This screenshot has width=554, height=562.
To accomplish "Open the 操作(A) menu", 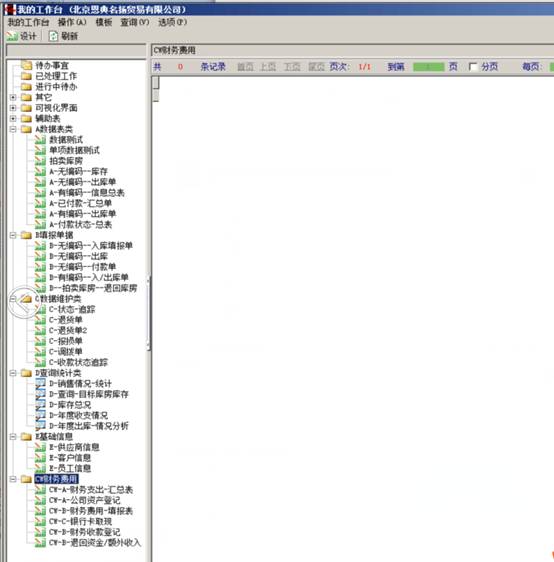I will (x=72, y=22).
